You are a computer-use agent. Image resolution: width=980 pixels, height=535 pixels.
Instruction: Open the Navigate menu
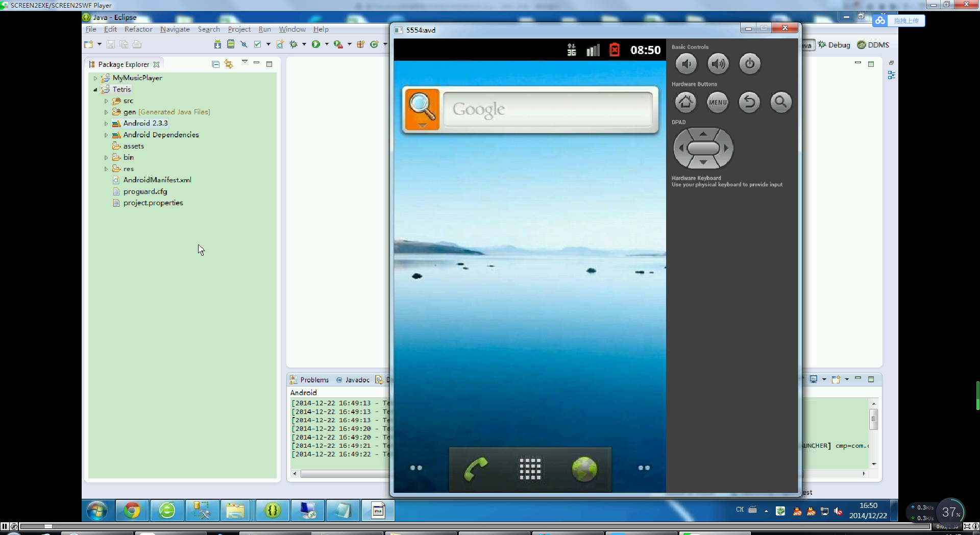point(175,29)
